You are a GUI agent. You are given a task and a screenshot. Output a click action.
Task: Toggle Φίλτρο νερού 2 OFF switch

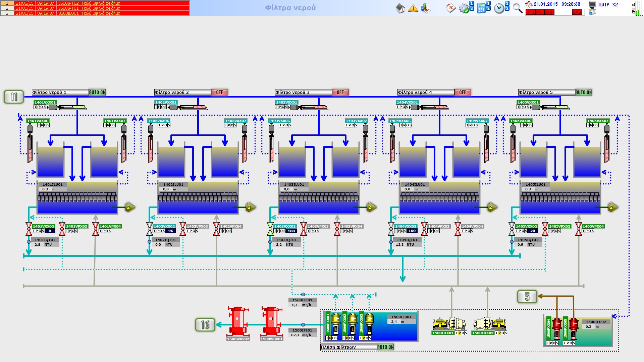click(219, 92)
